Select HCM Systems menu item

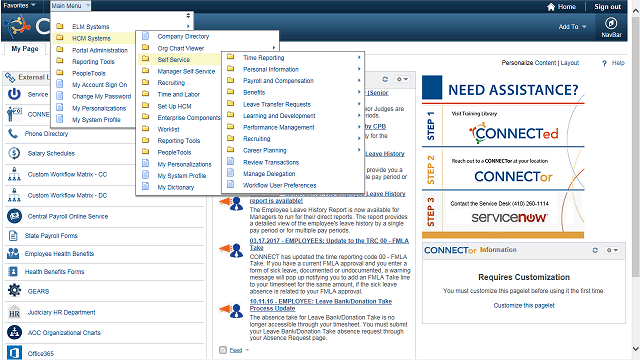[x=91, y=38]
